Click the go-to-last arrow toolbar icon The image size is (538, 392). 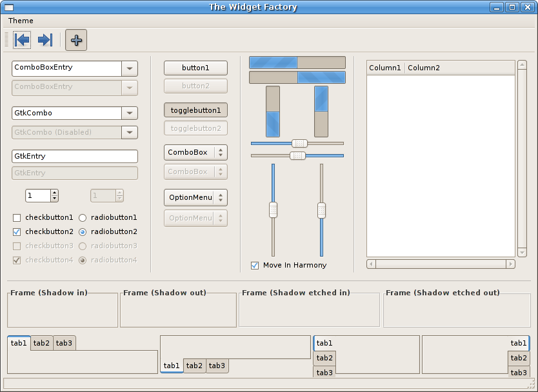[x=45, y=40]
